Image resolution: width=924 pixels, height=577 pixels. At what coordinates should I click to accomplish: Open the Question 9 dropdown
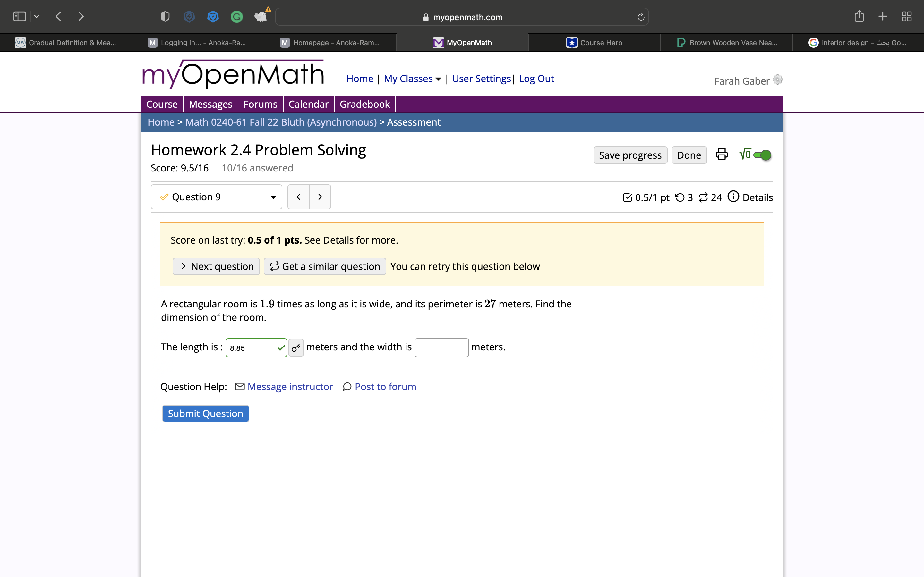[217, 197]
